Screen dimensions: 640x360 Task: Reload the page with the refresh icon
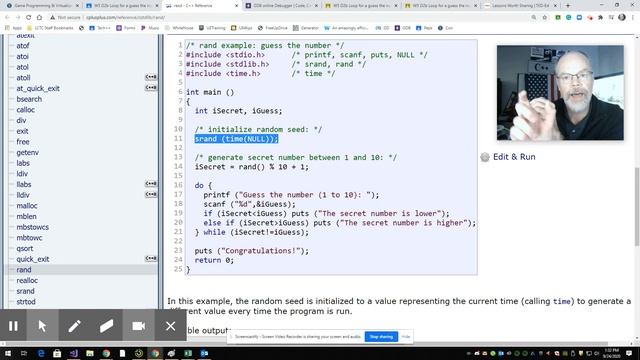28,18
